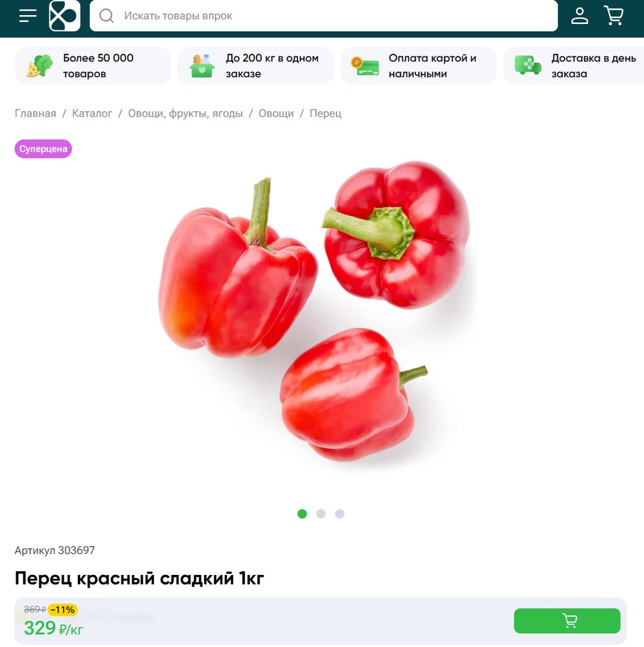The image size is (644, 647).
Task: Select the third image carousel dot
Action: tap(339, 514)
